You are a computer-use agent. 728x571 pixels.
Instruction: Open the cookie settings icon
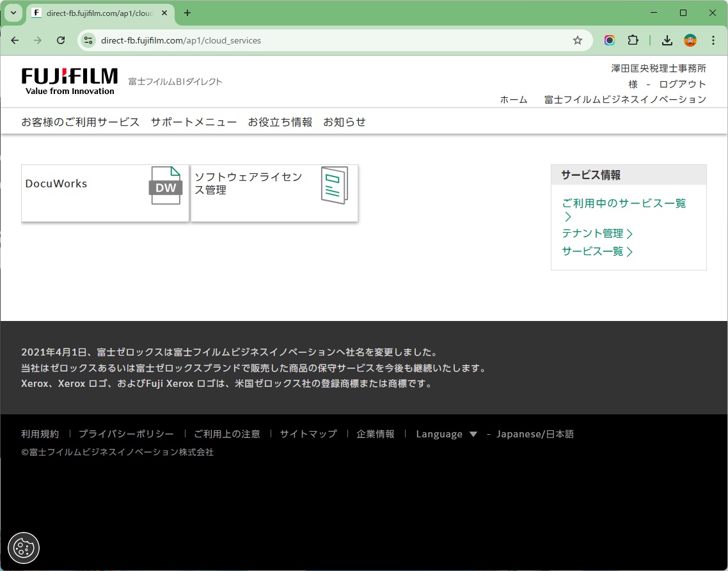(x=24, y=548)
